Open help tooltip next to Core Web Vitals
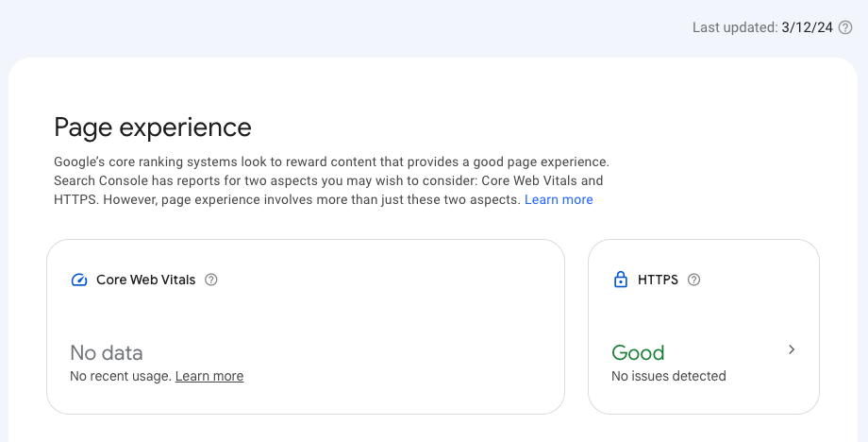868x442 pixels. tap(211, 280)
